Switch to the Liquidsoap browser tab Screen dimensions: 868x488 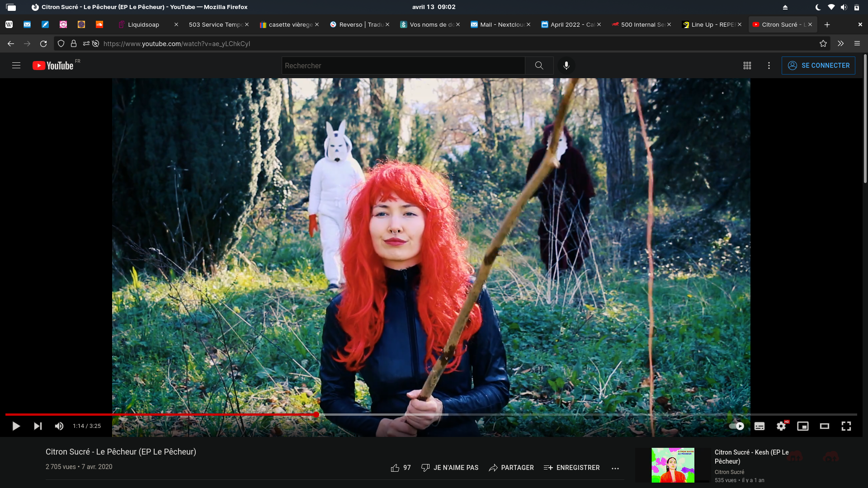[x=143, y=24]
